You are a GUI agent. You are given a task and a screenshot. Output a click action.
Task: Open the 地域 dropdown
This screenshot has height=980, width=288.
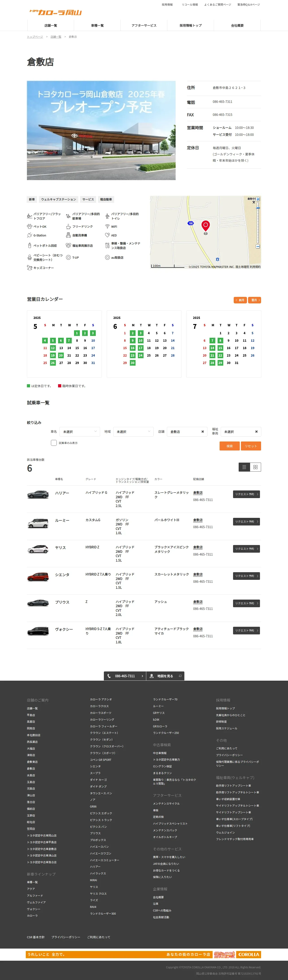(x=133, y=432)
